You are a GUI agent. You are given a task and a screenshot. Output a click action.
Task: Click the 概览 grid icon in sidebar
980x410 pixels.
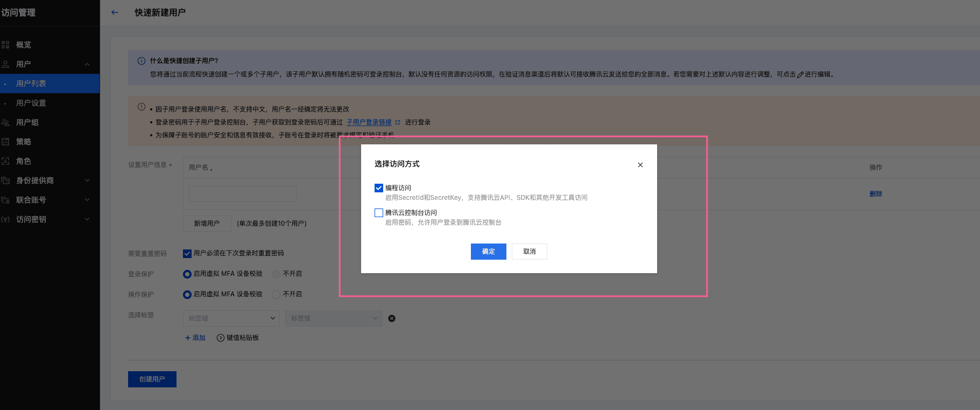point(5,45)
